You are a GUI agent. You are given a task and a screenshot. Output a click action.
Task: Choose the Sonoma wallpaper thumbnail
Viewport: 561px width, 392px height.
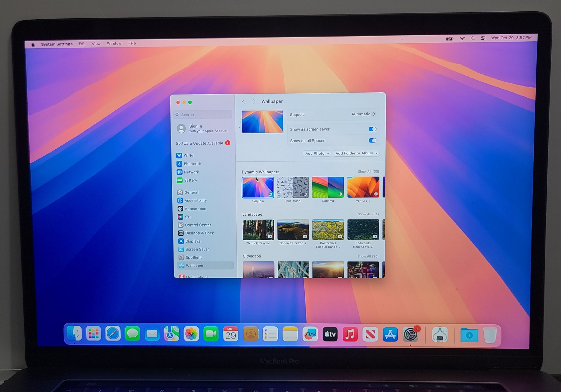328,187
